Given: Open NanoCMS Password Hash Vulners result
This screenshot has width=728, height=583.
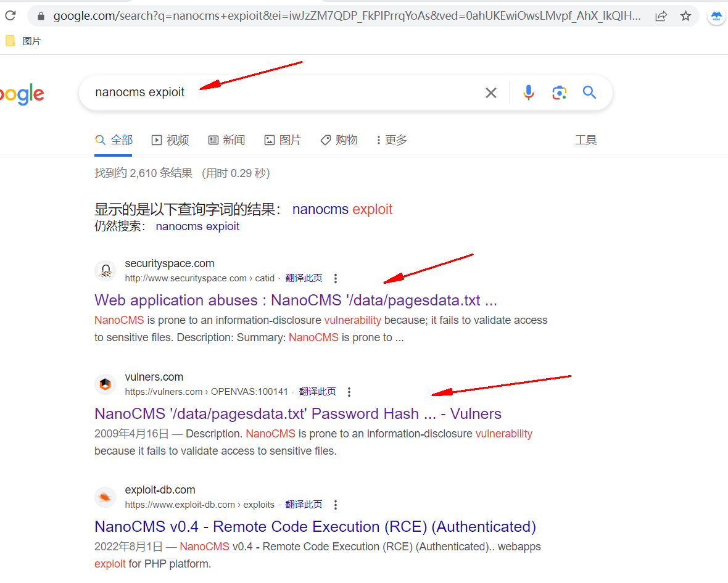Looking at the screenshot, I should click(x=297, y=413).
